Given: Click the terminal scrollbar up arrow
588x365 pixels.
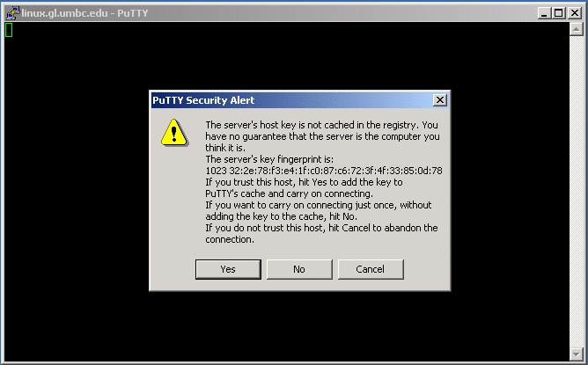Looking at the screenshot, I should tap(576, 29).
